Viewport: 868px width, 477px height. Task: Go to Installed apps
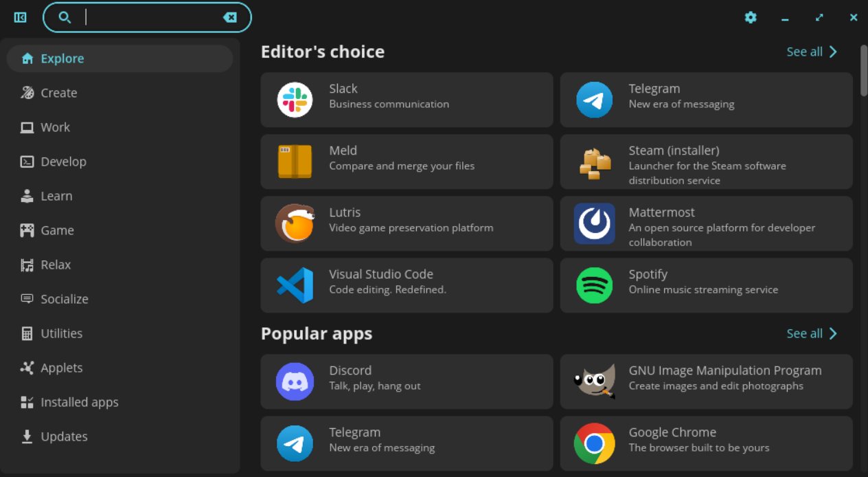[x=79, y=402]
